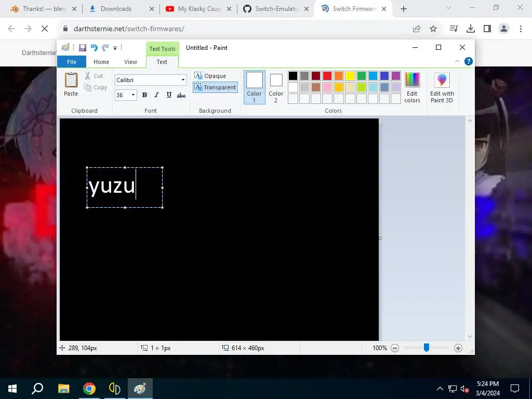The image size is (532, 399).
Task: Open the Windows Start menu
Action: [12, 389]
